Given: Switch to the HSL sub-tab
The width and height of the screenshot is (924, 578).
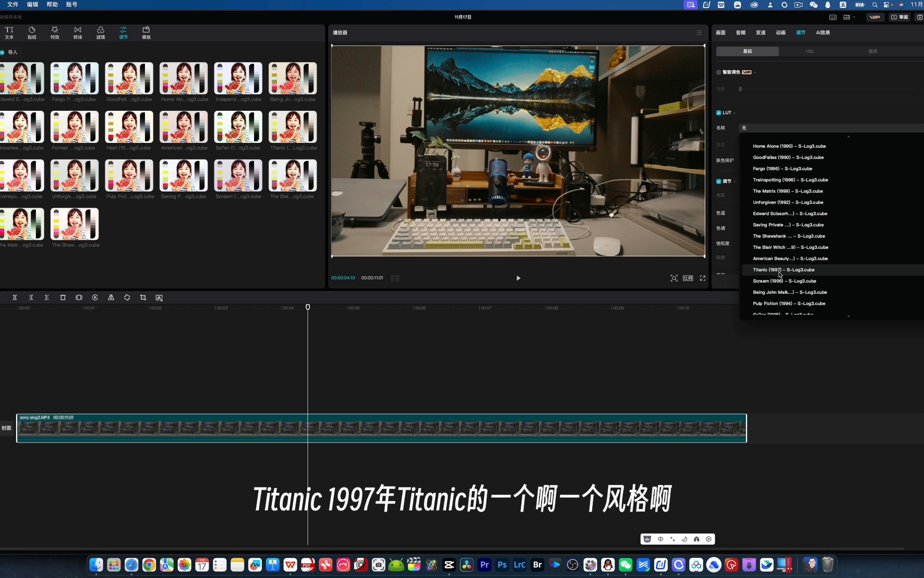Looking at the screenshot, I should (x=810, y=51).
